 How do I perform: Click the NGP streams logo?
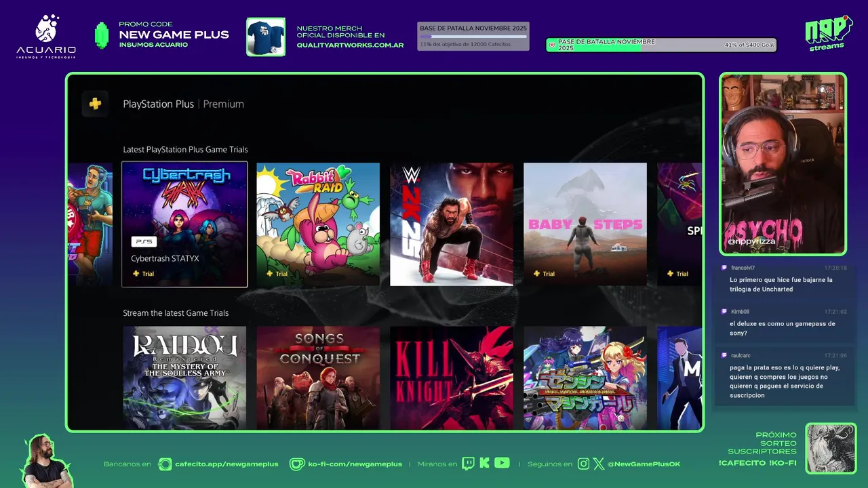point(828,33)
